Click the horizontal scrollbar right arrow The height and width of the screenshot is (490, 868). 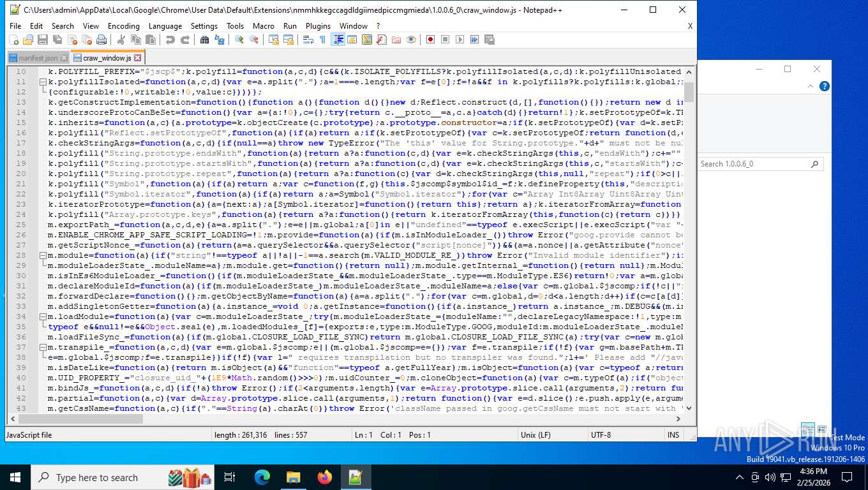click(x=679, y=419)
